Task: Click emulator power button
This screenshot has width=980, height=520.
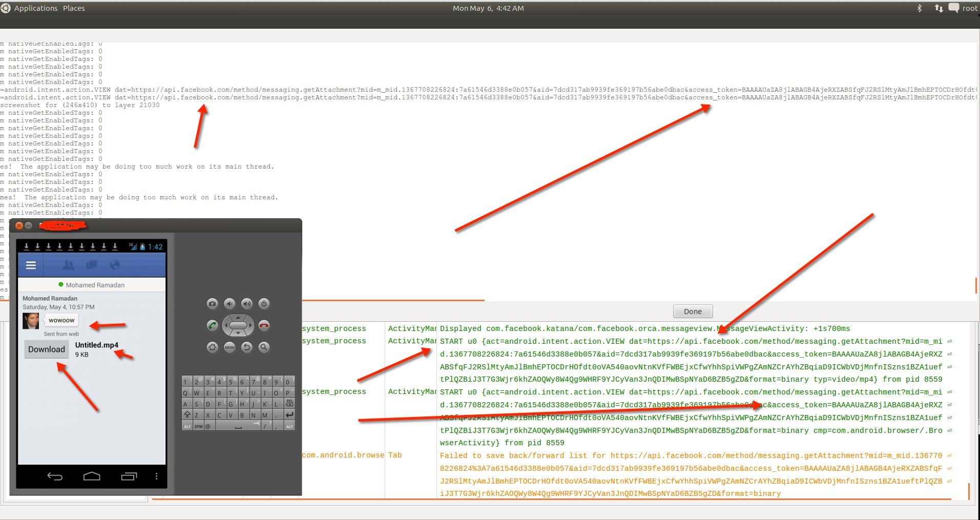Action: pos(264,304)
